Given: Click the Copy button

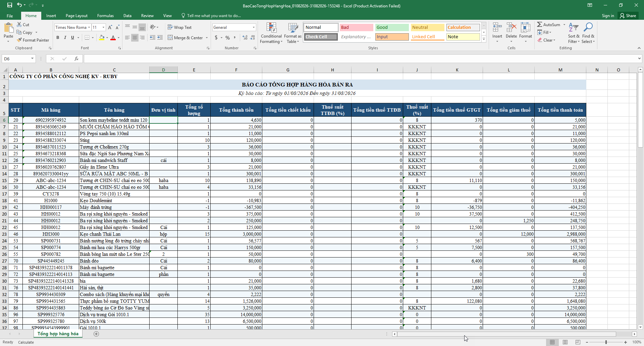Looking at the screenshot, I should 24,33.
